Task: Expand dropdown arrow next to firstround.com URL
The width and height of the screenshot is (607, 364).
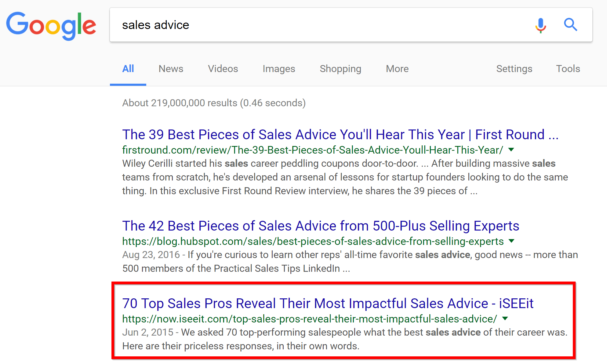Action: coord(511,150)
